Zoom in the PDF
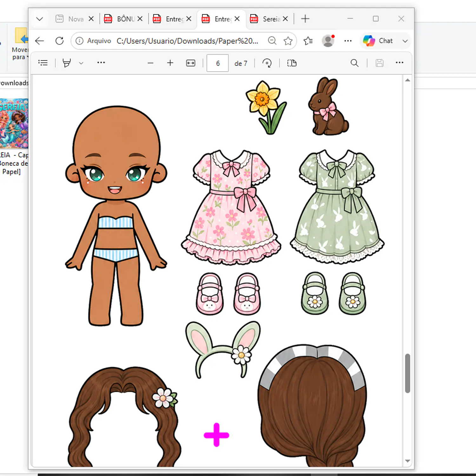476x476 pixels. [170, 63]
